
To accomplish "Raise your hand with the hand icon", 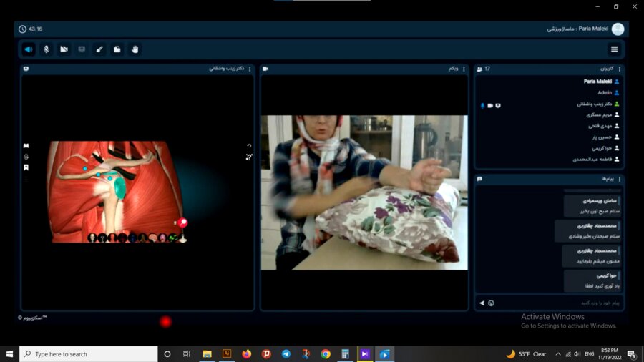I will click(135, 49).
